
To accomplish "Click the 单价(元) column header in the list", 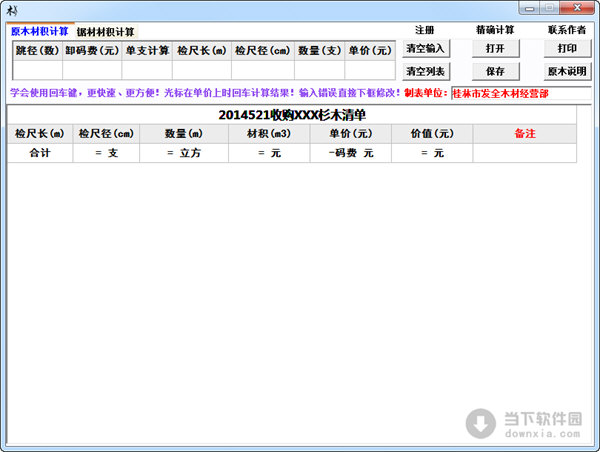I will (x=351, y=134).
